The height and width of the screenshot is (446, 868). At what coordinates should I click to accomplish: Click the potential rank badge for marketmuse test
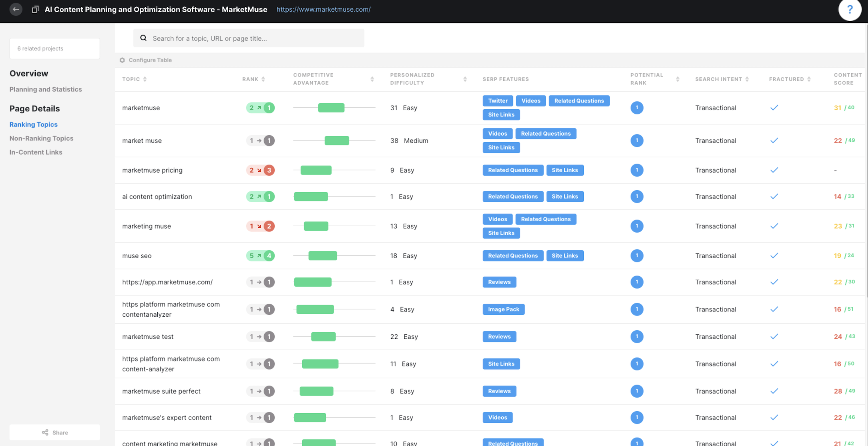pos(637,336)
